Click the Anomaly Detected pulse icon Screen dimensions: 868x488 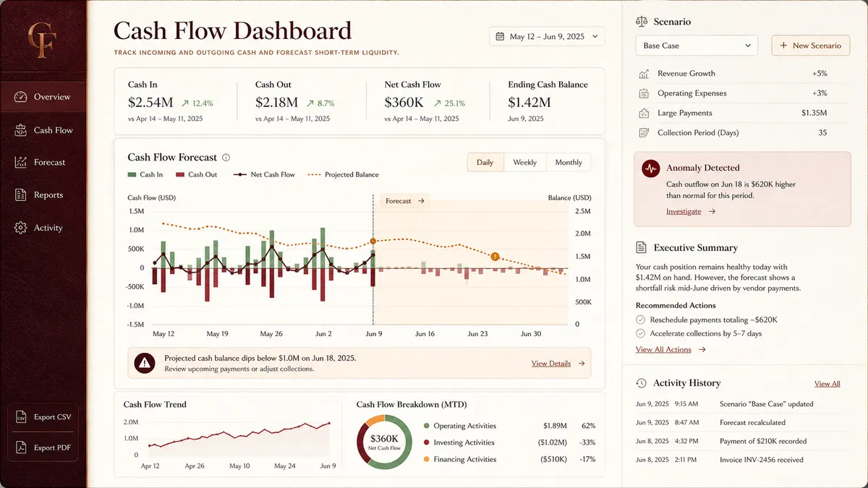(650, 168)
